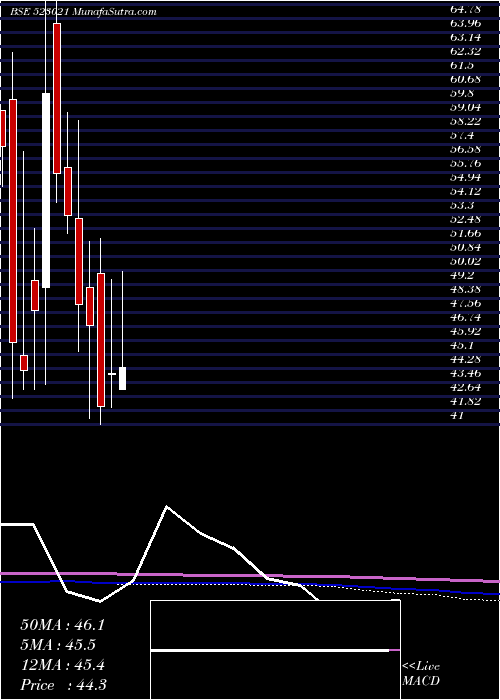Select the last small white candlestick
The width and height of the screenshot is (500, 700).
(122, 379)
